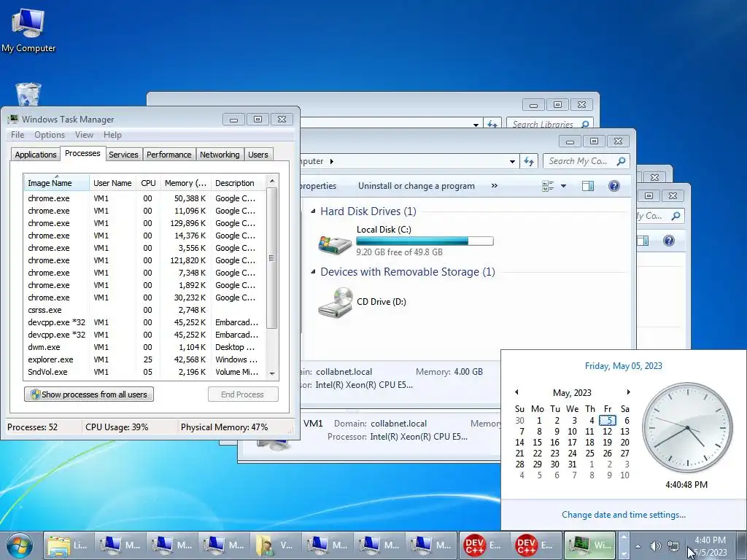Image resolution: width=747 pixels, height=560 pixels.
Task: Click the network tray icon
Action: (673, 546)
